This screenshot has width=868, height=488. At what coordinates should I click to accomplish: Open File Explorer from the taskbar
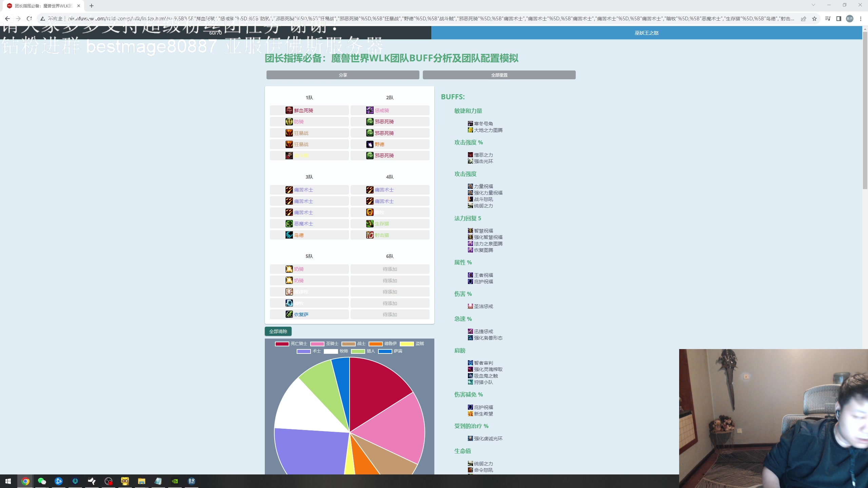tap(142, 481)
